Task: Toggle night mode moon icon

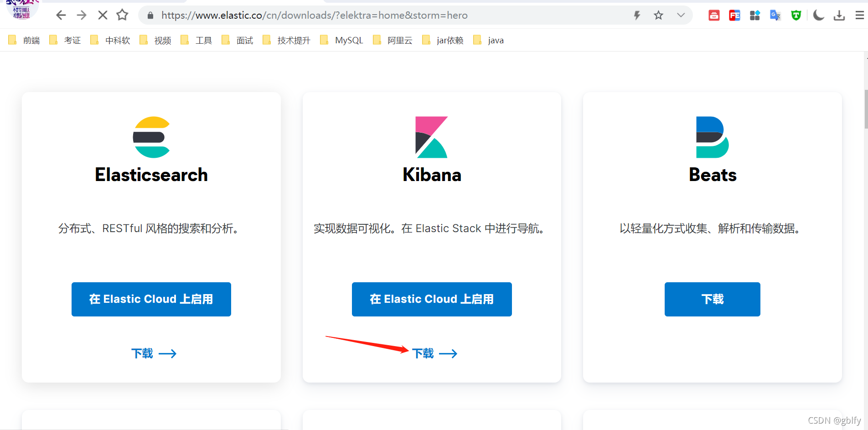Action: point(819,16)
